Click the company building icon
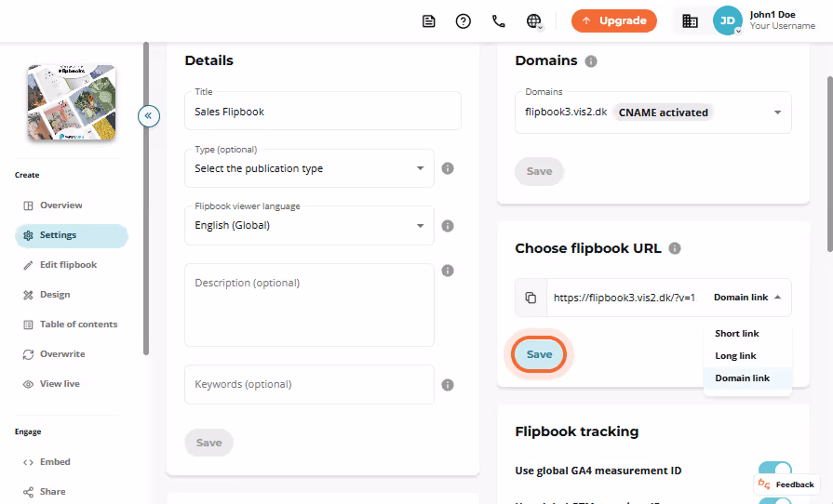This screenshot has width=833, height=504. coord(690,21)
